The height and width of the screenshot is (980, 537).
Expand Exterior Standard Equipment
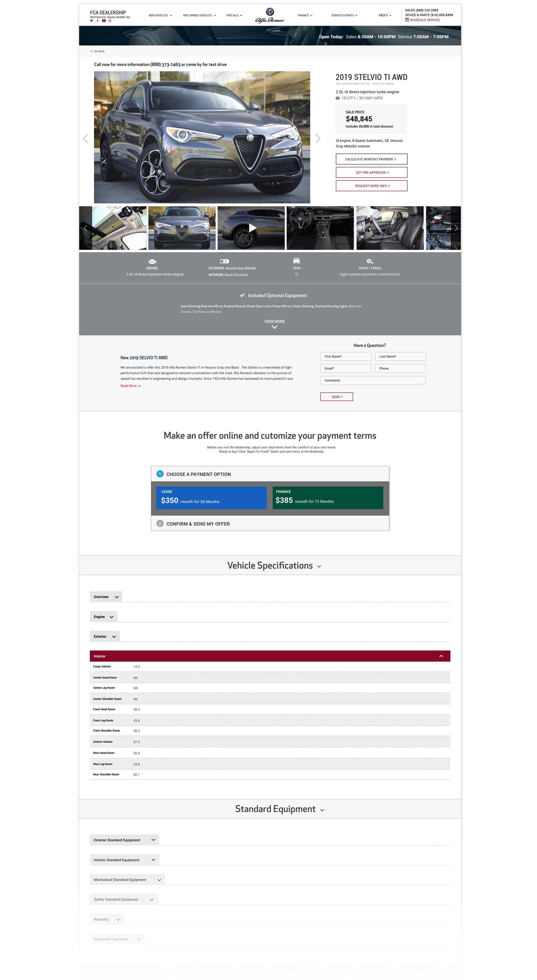[x=125, y=840]
